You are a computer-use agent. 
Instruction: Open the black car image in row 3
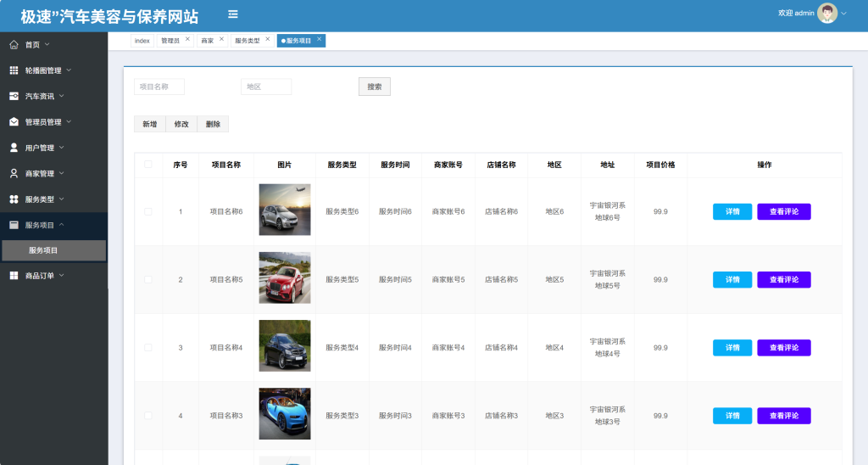pyautogui.click(x=285, y=346)
